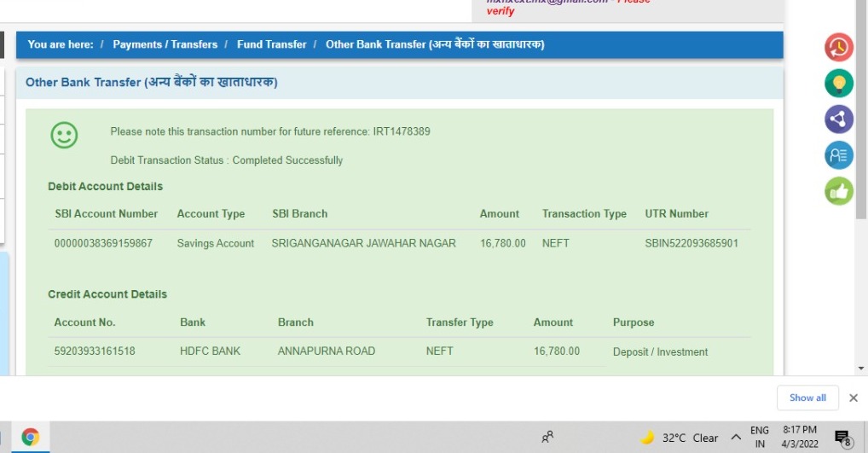This screenshot has height=453, width=868.
Task: Go to Fund Transfer breadcrumb
Action: pos(271,44)
